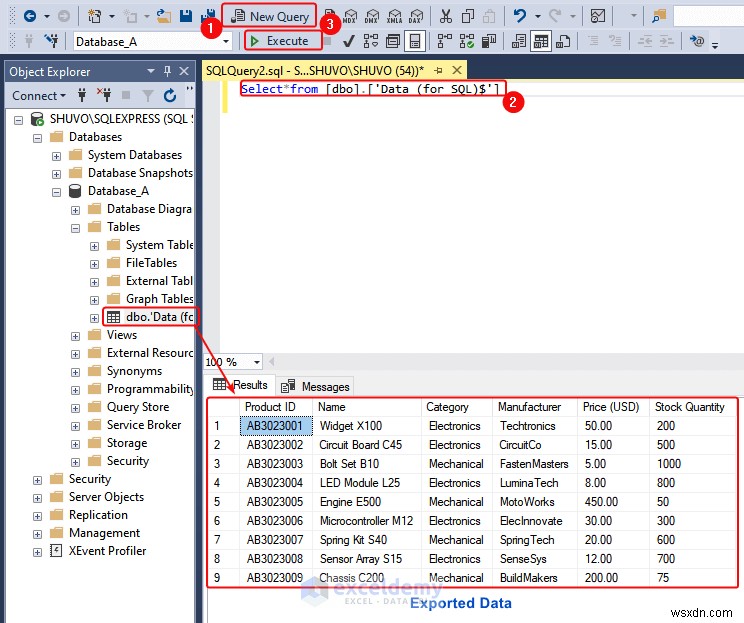The image size is (744, 623).
Task: Click the Execute button
Action: [283, 41]
